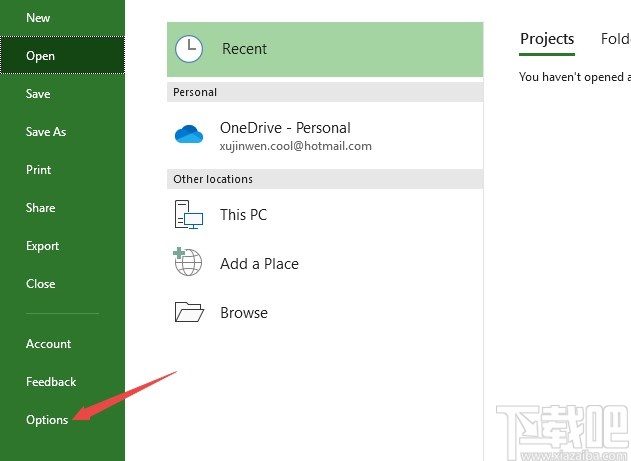Click the Add a Place globe icon
Screen dimensions: 631x461
coord(188,262)
